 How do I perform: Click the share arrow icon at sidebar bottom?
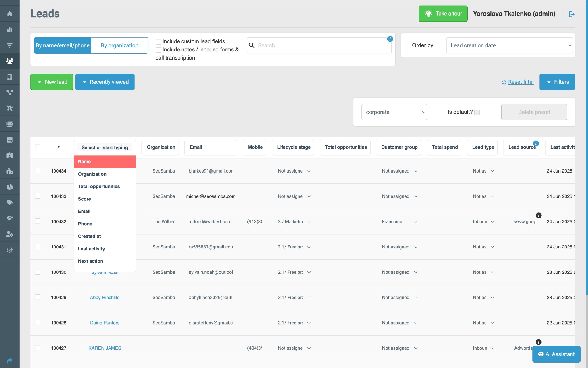(x=10, y=361)
